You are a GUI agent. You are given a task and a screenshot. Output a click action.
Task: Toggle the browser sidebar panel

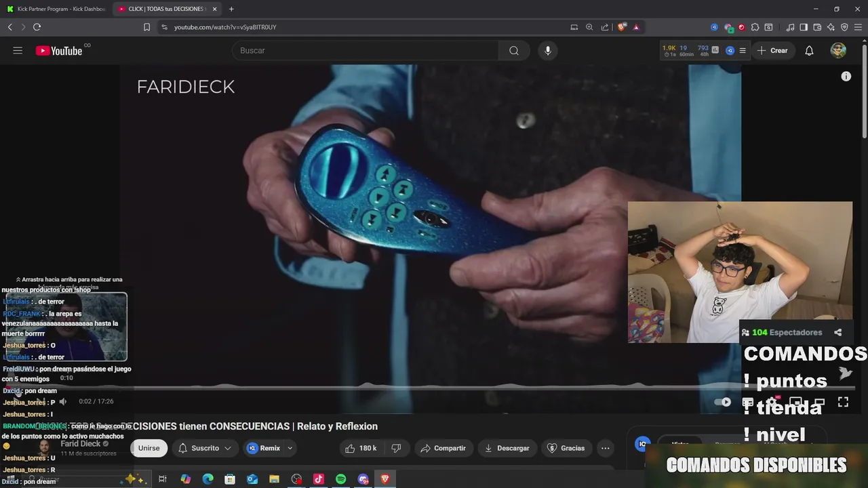click(x=804, y=27)
